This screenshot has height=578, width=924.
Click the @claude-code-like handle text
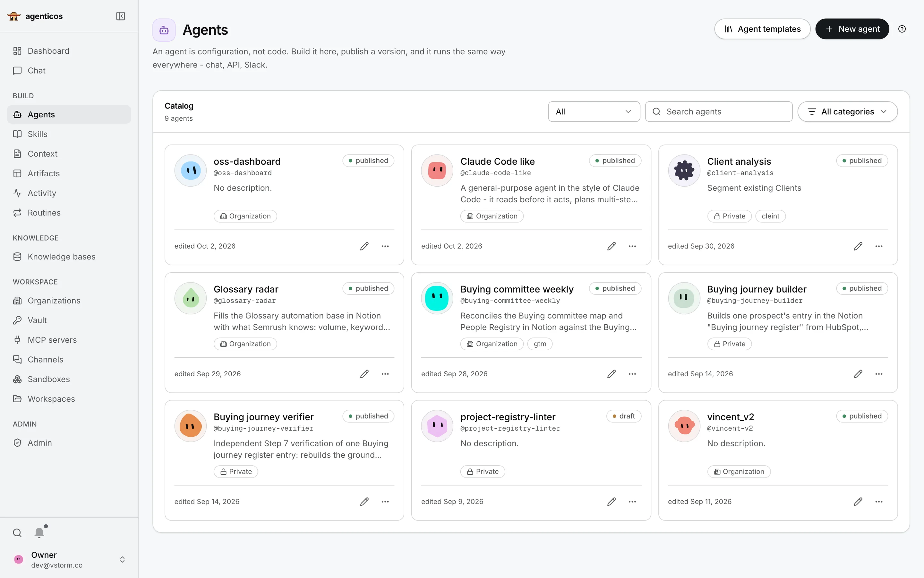tap(496, 173)
